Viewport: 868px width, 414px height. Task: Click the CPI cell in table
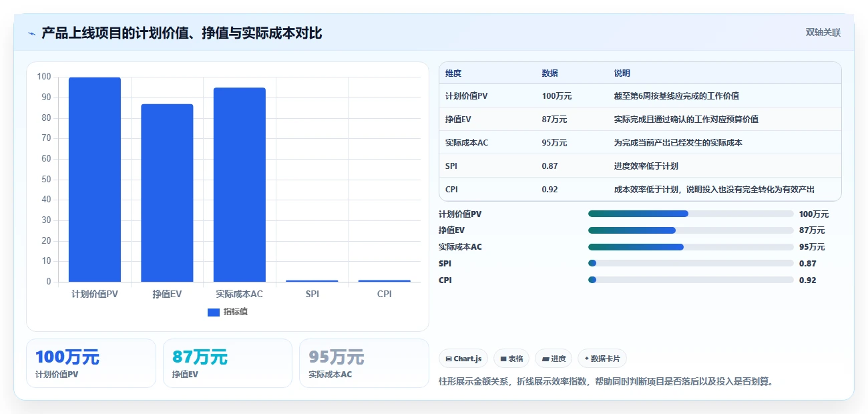[x=451, y=190]
